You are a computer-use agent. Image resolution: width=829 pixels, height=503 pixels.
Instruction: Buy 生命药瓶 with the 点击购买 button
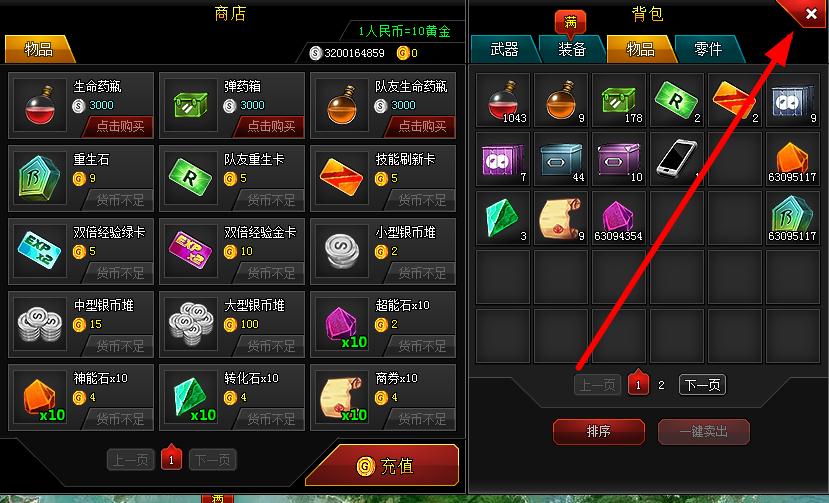(118, 126)
